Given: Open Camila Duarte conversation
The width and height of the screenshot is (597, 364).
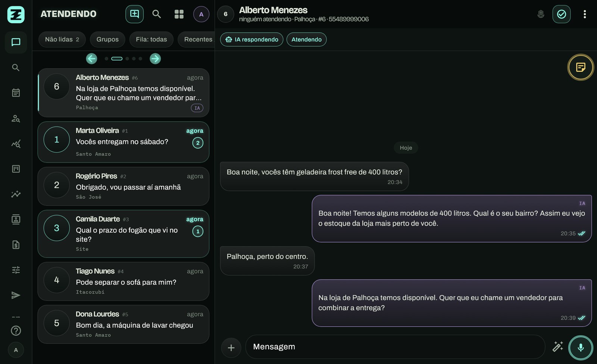Looking at the screenshot, I should (124, 234).
